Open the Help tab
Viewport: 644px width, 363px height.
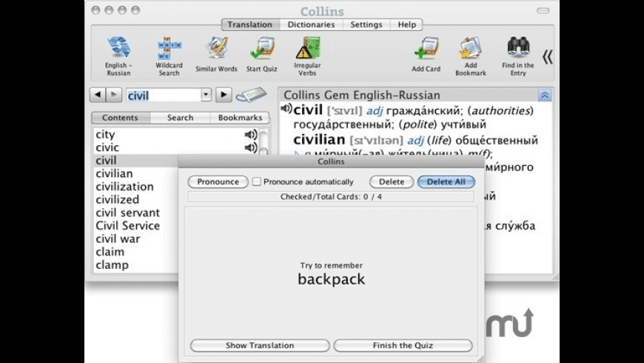tap(406, 24)
